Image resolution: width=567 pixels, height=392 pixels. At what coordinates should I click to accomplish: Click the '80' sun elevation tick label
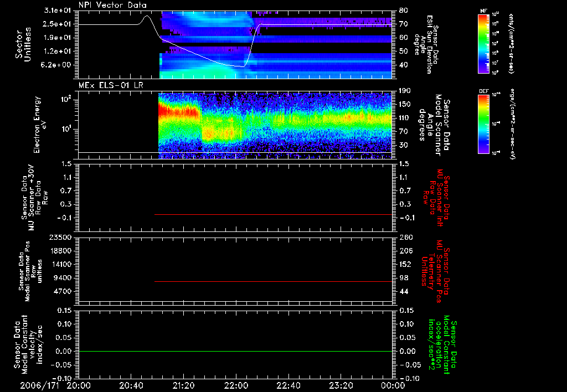click(404, 11)
